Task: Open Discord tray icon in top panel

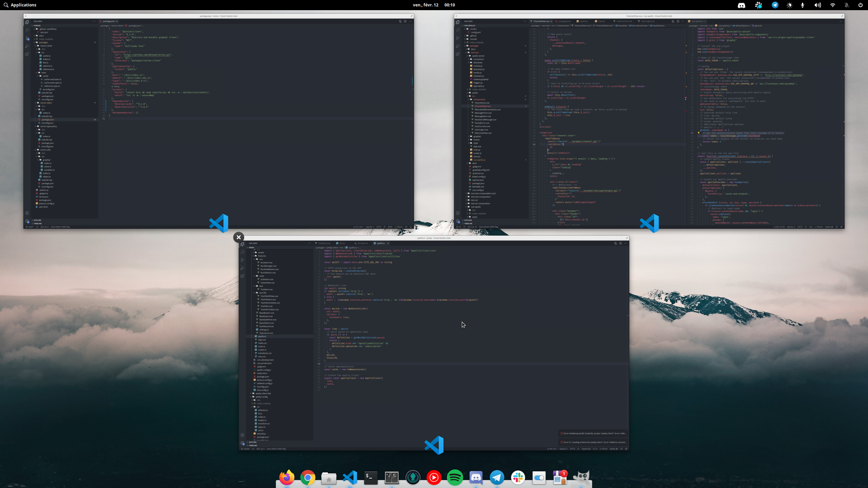Action: (742, 5)
